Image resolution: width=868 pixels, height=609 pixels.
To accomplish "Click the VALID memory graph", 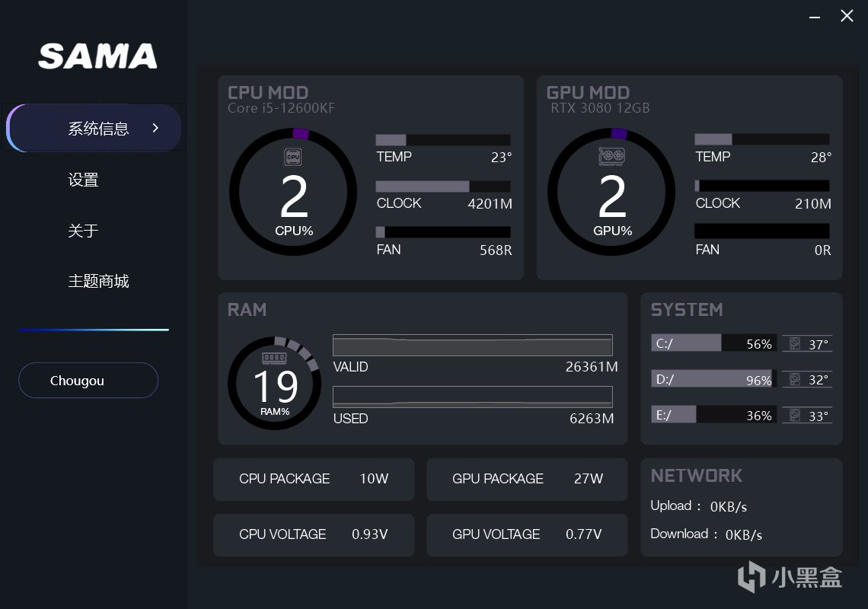I will point(473,345).
